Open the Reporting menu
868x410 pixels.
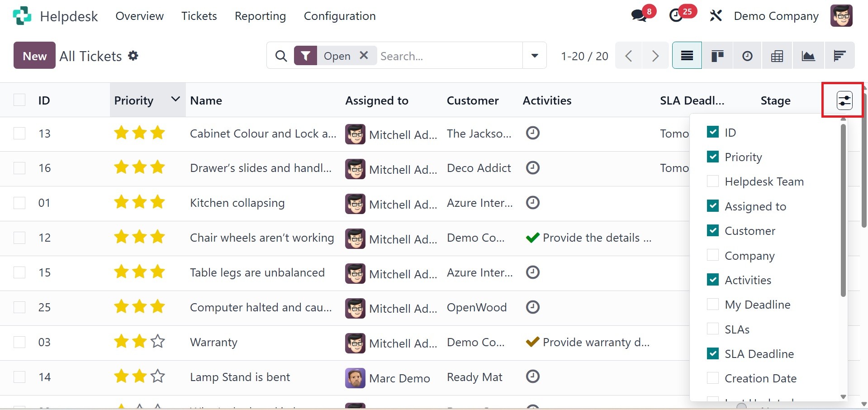click(260, 16)
